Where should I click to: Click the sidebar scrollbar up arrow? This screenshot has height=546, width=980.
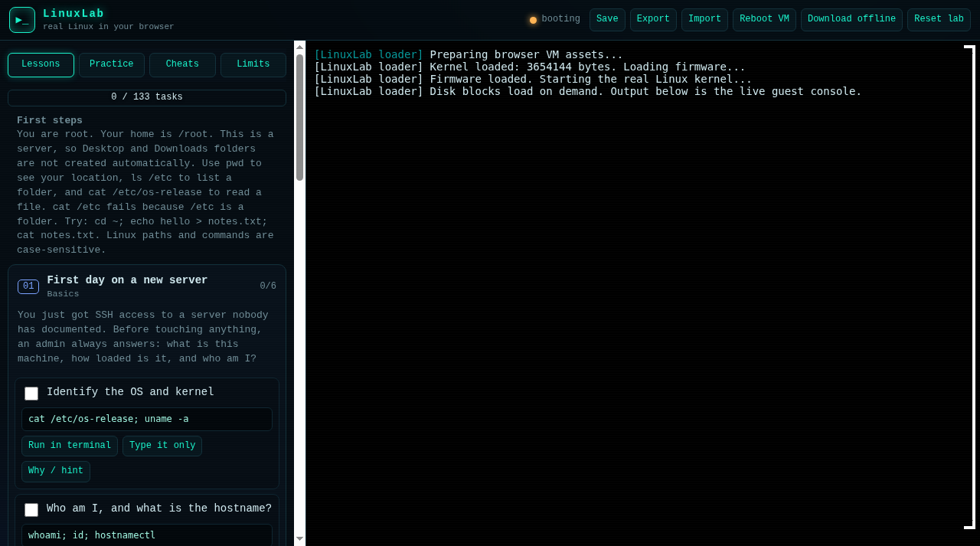pyautogui.click(x=299, y=47)
